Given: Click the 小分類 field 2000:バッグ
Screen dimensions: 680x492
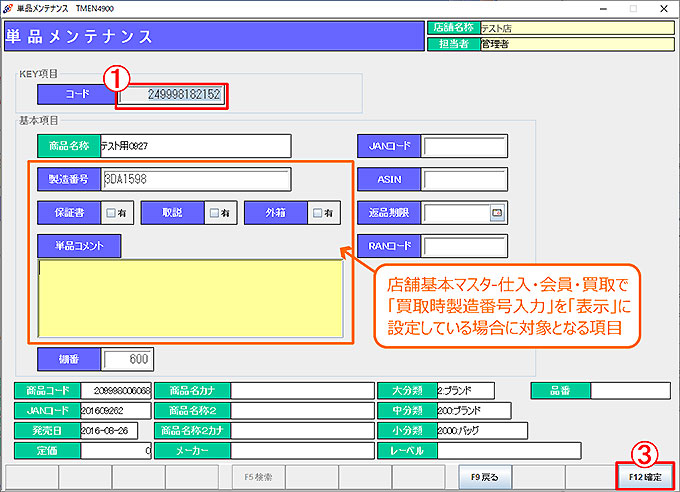Looking at the screenshot, I should coord(482,430).
